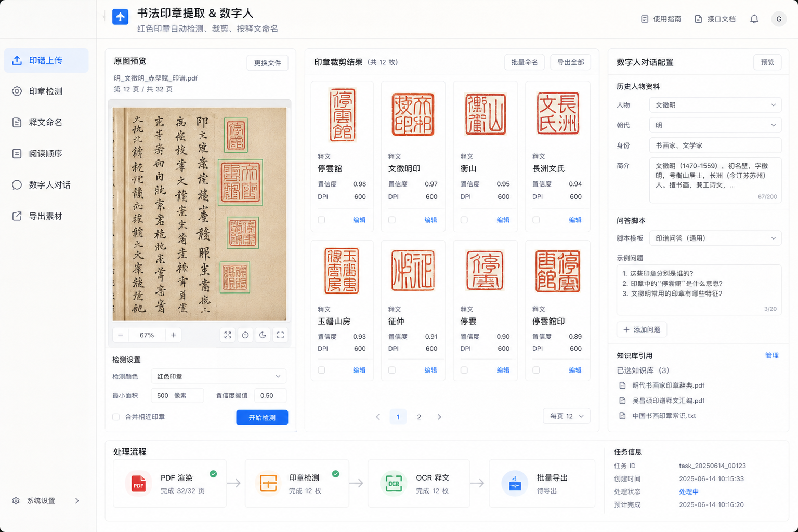Open the 朝代 dropdown showing 明
Image resolution: width=798 pixels, height=532 pixels.
coord(715,125)
